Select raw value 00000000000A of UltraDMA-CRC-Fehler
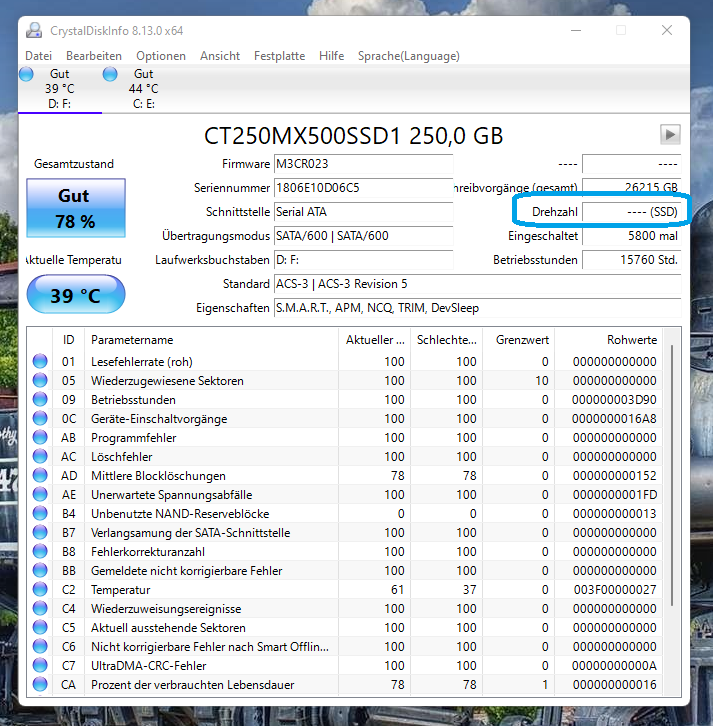The height and width of the screenshot is (726, 713). point(614,666)
